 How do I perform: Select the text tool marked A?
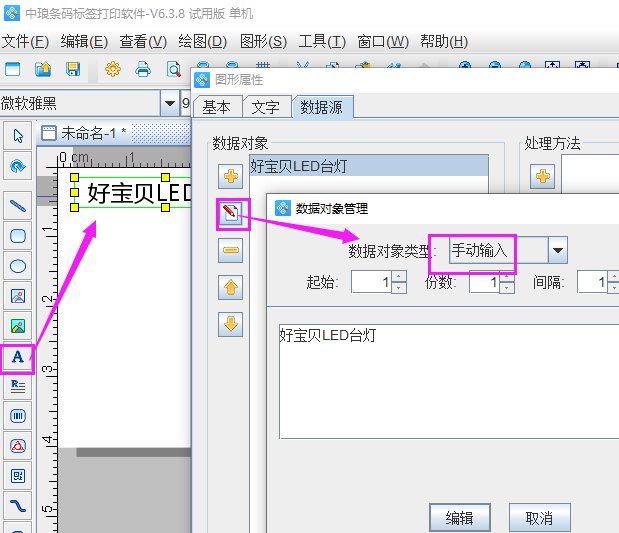pyautogui.click(x=17, y=357)
